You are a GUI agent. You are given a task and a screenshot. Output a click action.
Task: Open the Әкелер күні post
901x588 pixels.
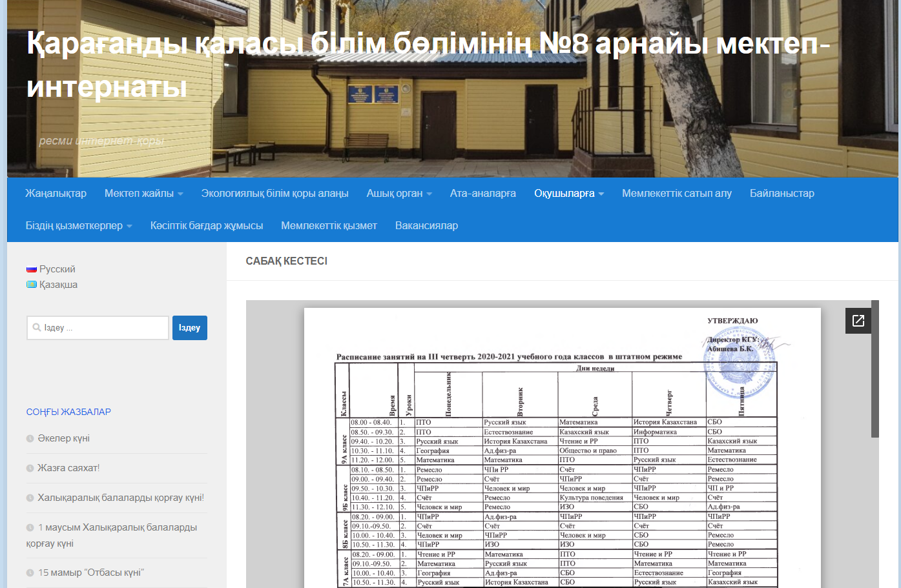pos(63,438)
